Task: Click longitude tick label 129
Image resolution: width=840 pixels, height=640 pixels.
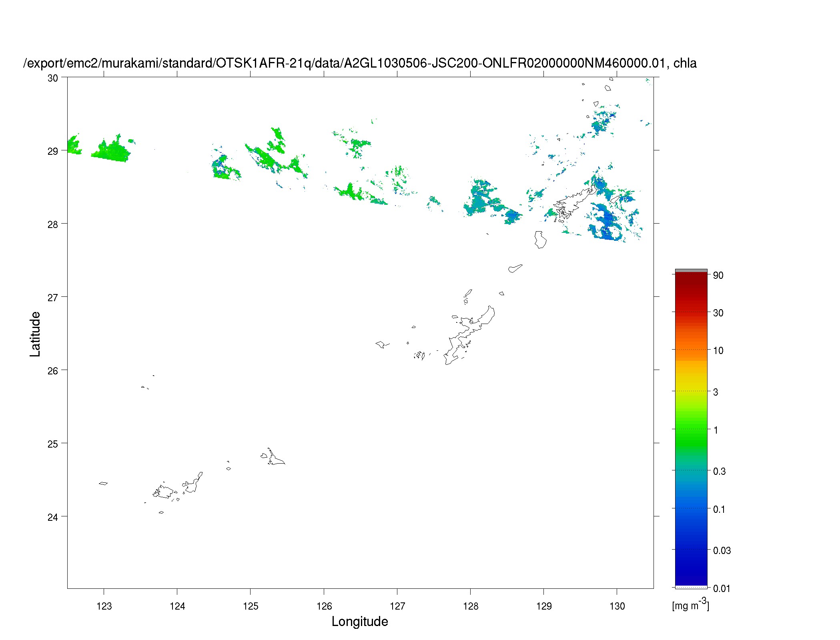Action: pyautogui.click(x=544, y=606)
